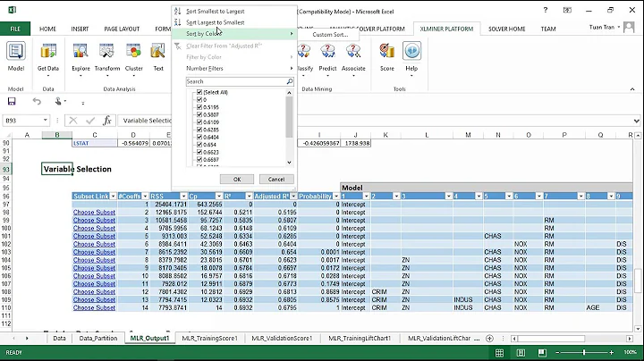Cancel the filter dropdown

coord(276,180)
